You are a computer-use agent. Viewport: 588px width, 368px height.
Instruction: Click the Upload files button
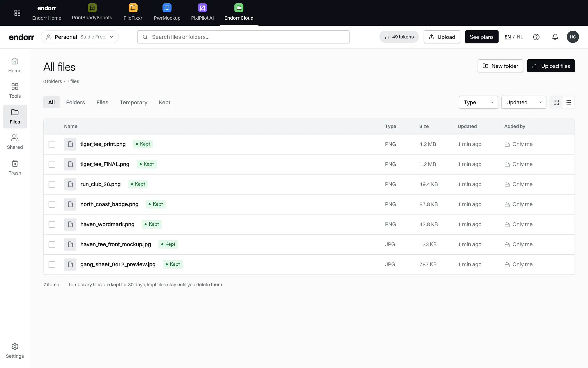551,66
